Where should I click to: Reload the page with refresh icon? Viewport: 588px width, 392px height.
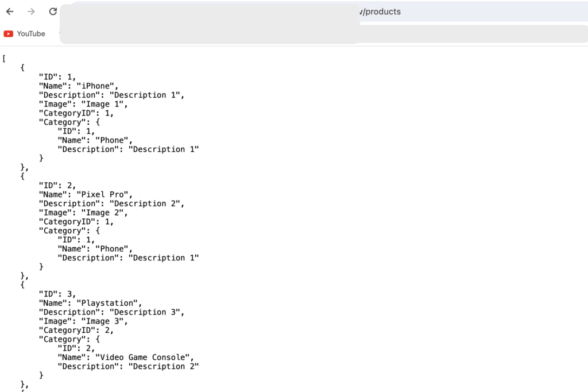coord(53,11)
